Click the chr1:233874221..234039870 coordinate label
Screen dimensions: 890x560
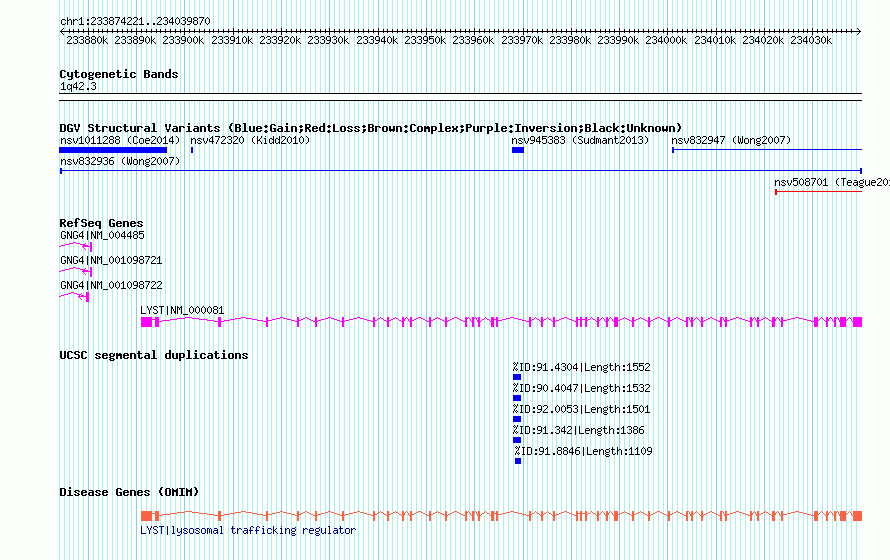pyautogui.click(x=135, y=21)
